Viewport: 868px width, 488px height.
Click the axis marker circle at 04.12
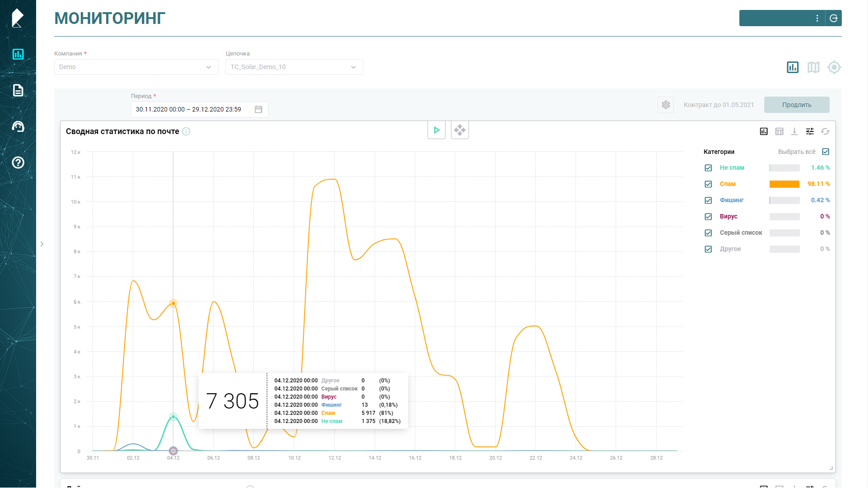pyautogui.click(x=173, y=451)
